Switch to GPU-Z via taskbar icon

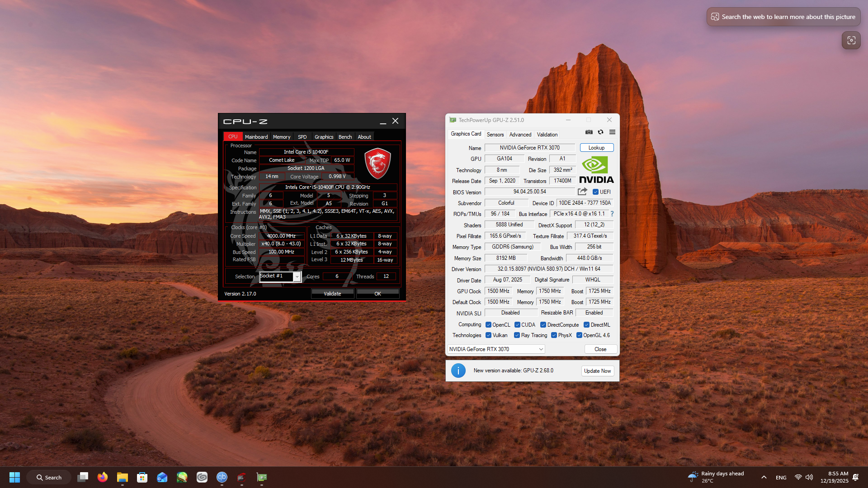pyautogui.click(x=262, y=477)
